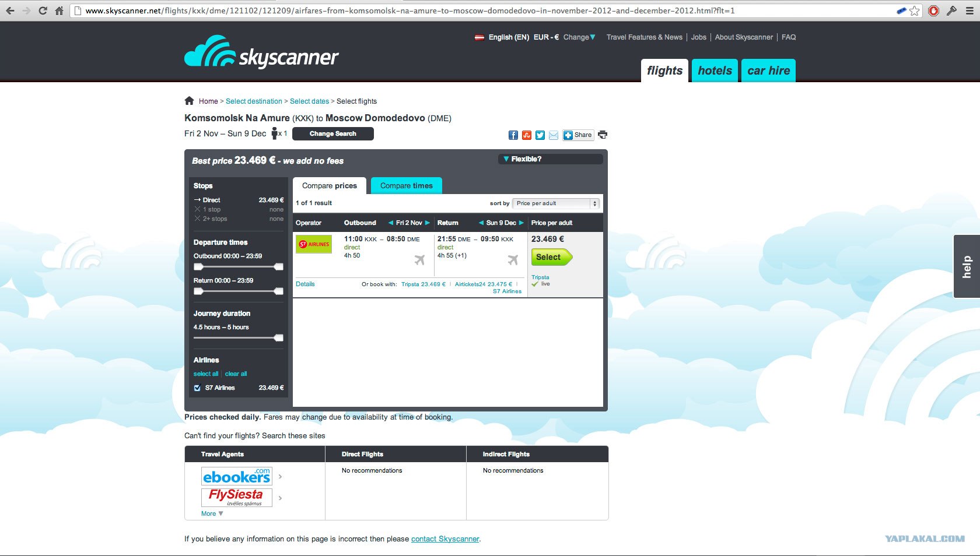Expand More travel agents list
Screen dimensions: 980x556
[212, 513]
